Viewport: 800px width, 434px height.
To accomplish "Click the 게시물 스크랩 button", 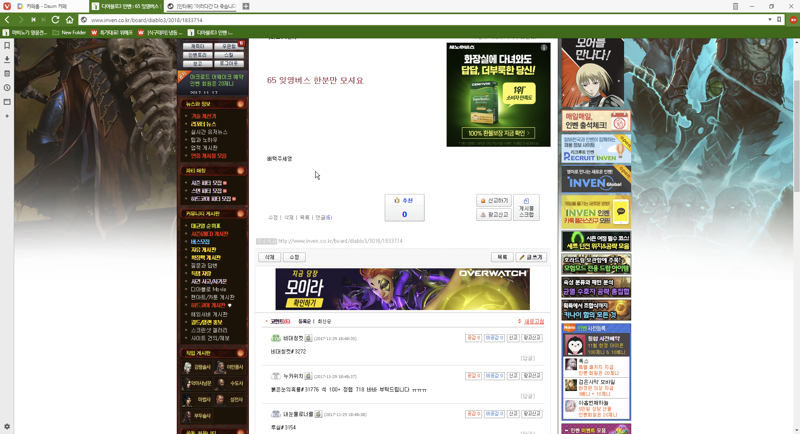I will click(526, 208).
